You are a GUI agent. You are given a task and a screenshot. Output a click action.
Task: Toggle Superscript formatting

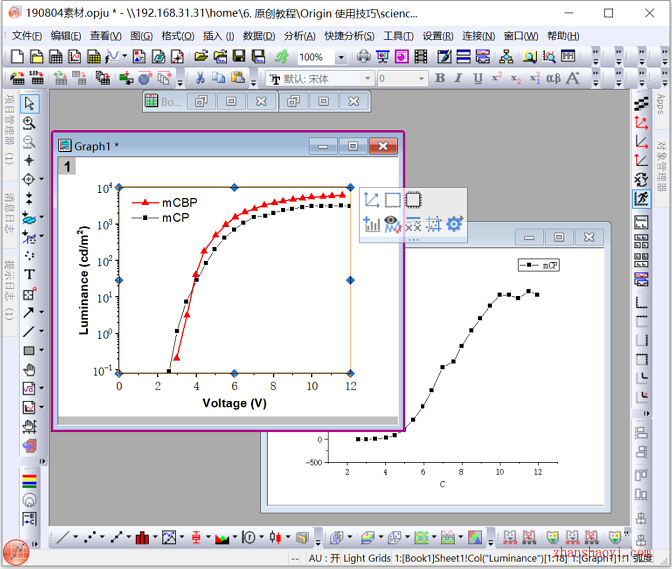[x=497, y=78]
